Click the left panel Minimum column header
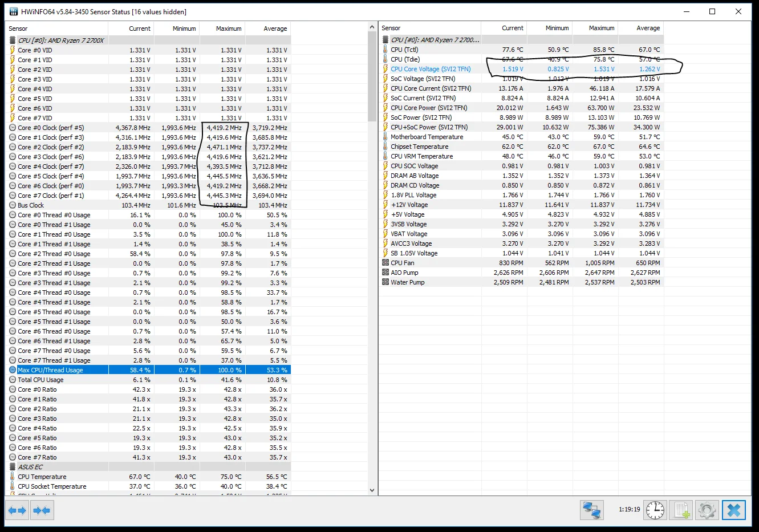Image resolution: width=759 pixels, height=532 pixels. [x=177, y=29]
